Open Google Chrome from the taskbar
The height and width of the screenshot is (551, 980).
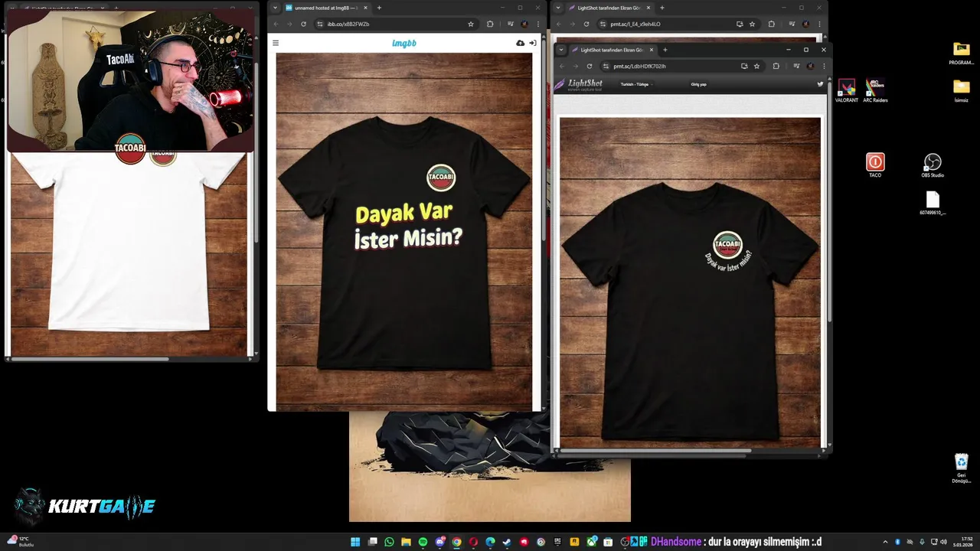point(457,542)
